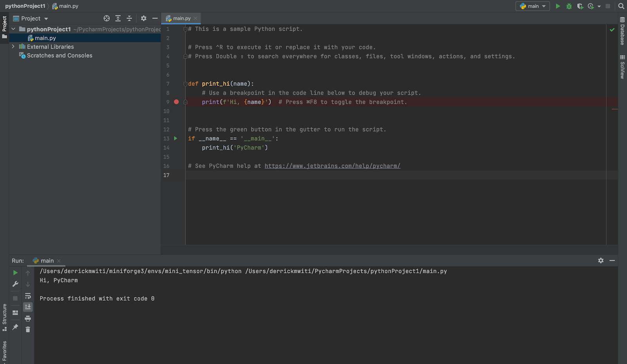Viewport: 627px width, 364px height.
Task: Open Search Everywhere magnifier
Action: 621,6
